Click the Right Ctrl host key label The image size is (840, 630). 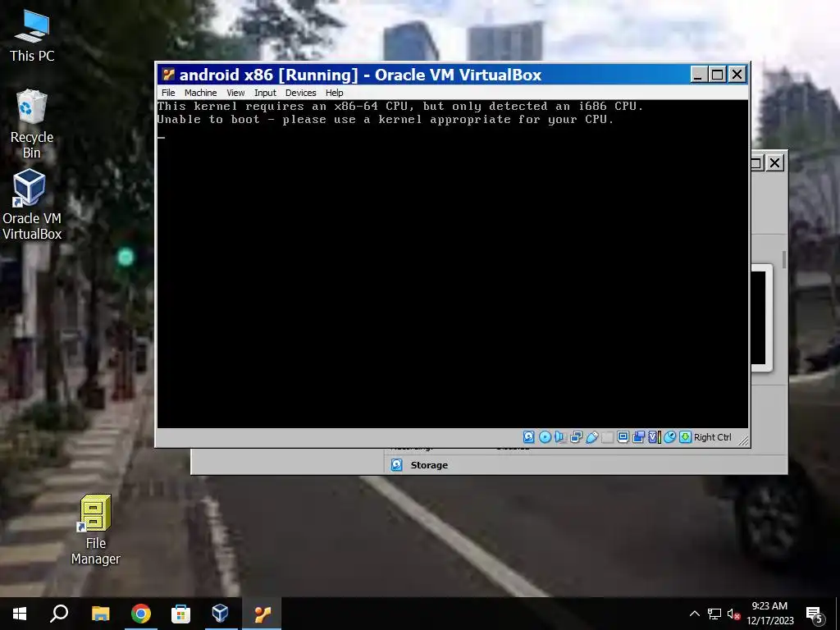pyautogui.click(x=713, y=437)
